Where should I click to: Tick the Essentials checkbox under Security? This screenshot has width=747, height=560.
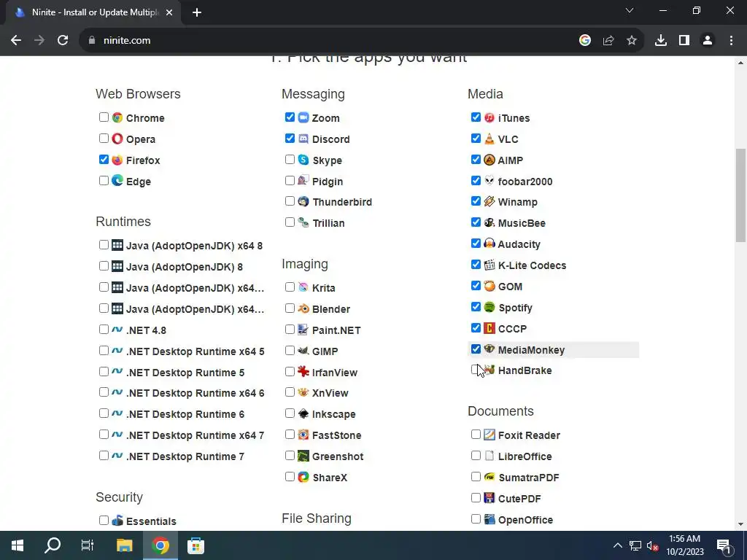click(104, 521)
